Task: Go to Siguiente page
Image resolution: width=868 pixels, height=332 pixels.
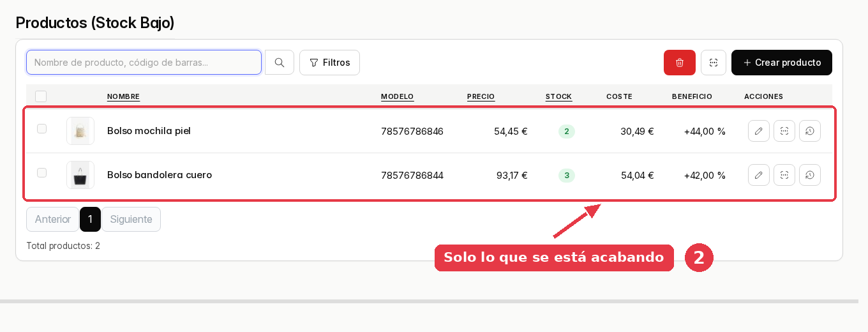Action: pyautogui.click(x=131, y=219)
